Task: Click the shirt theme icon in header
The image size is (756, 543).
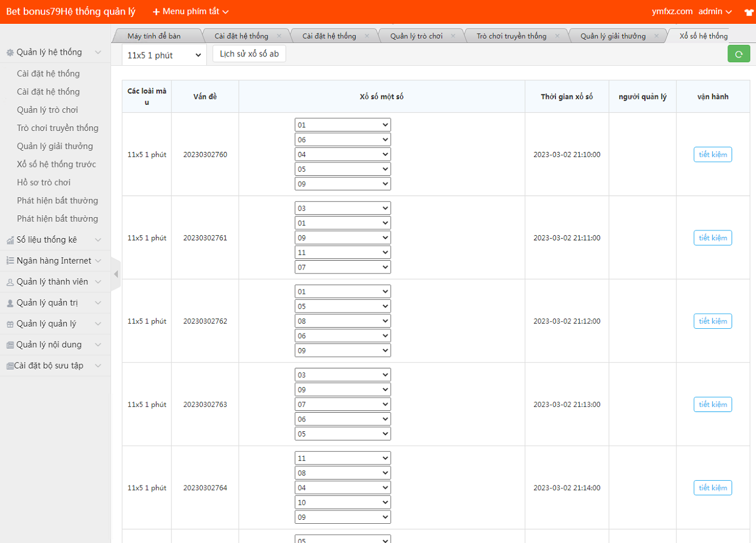Action: [748, 12]
